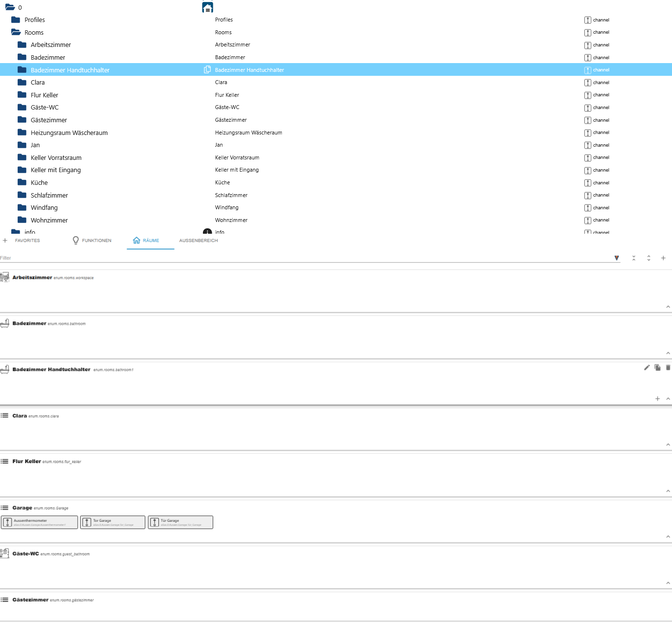This screenshot has height=623, width=672.
Task: Delete the Badezimmer Handtuchhalter room enum
Action: 668,367
